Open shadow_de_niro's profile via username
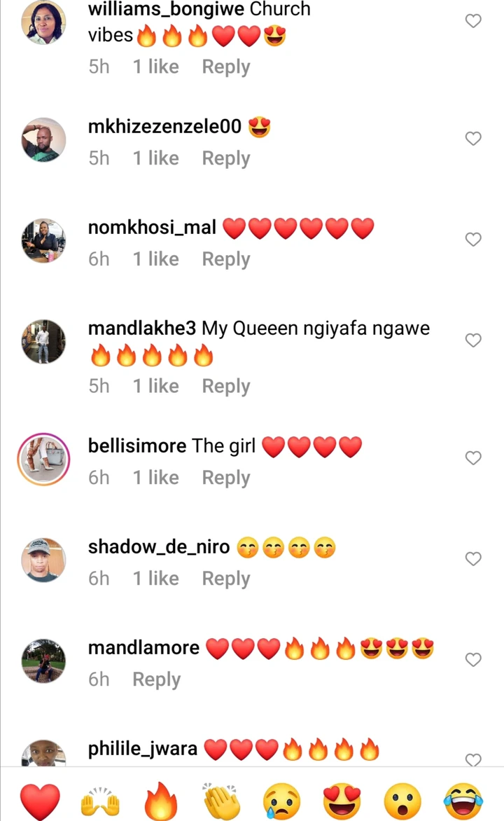The height and width of the screenshot is (821, 504). [159, 546]
